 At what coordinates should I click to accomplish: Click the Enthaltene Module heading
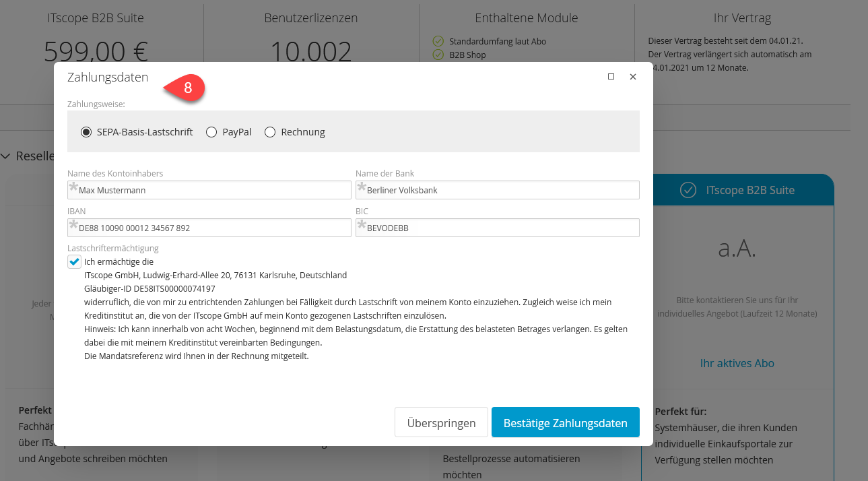click(x=527, y=18)
